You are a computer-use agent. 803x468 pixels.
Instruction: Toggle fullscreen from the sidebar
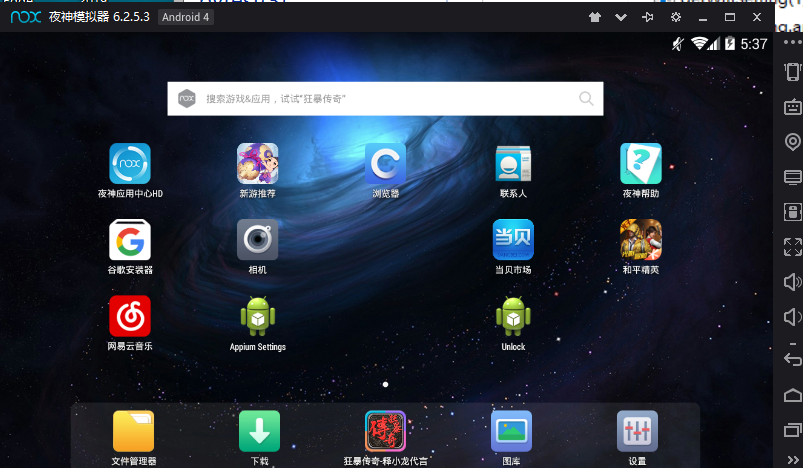[793, 247]
